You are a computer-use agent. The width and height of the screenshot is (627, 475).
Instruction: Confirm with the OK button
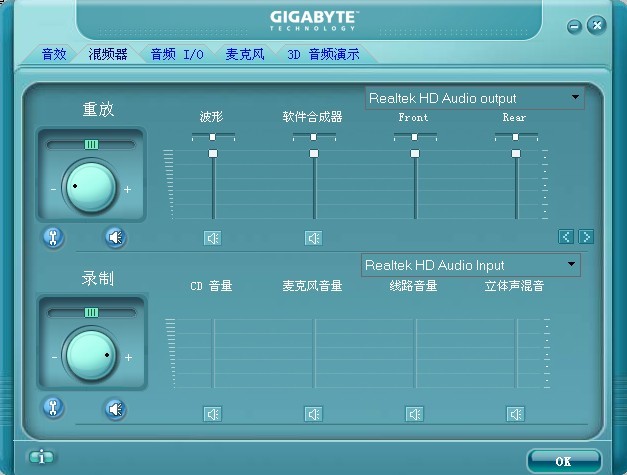564,461
